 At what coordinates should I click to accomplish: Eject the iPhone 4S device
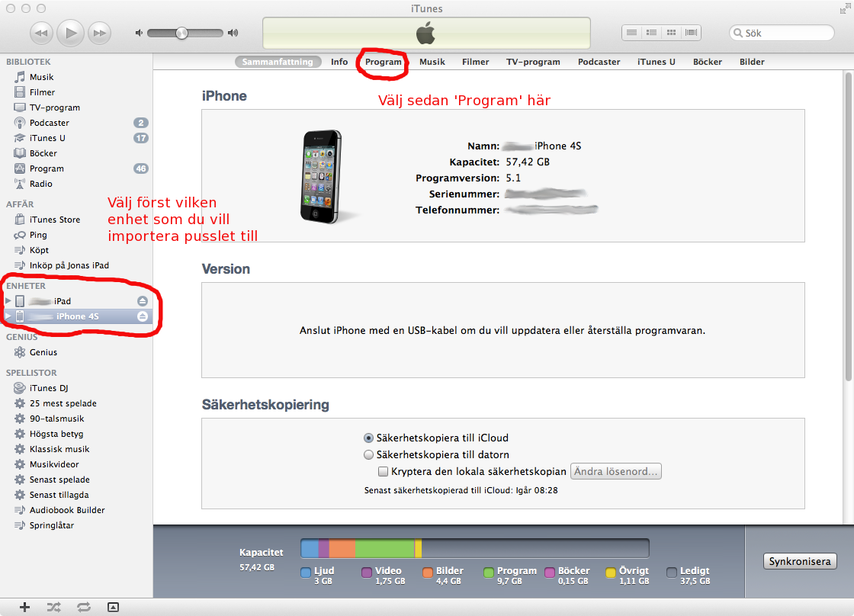point(142,316)
